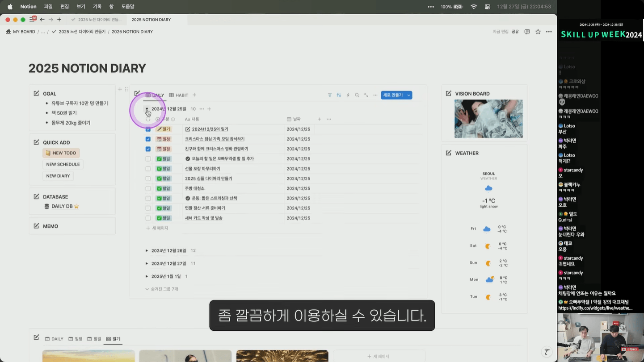Open the dropdown arrow on 새로 만들기
644x362 pixels.
pyautogui.click(x=408, y=95)
